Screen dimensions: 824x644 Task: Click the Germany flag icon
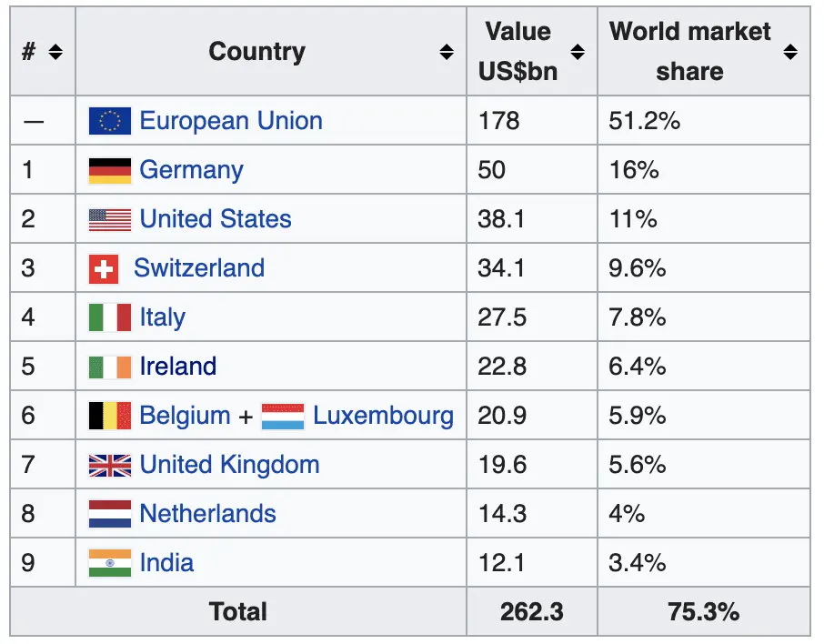coord(110,170)
